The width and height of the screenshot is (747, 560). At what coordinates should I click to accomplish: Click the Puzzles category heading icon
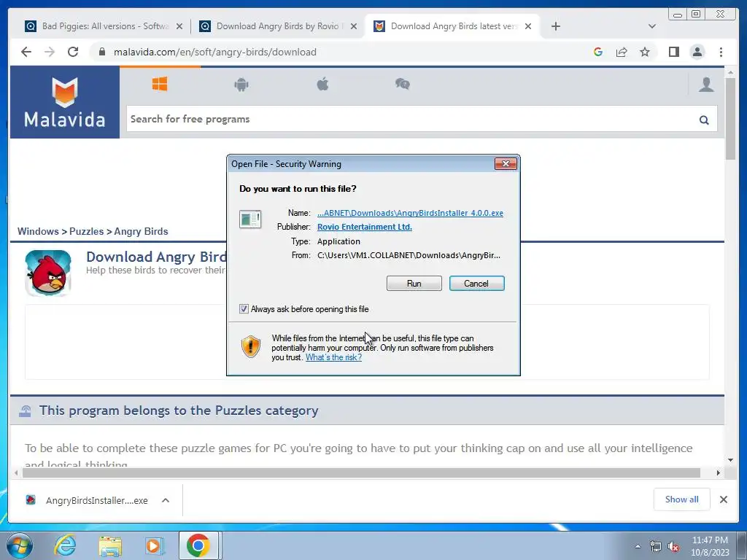coord(26,411)
